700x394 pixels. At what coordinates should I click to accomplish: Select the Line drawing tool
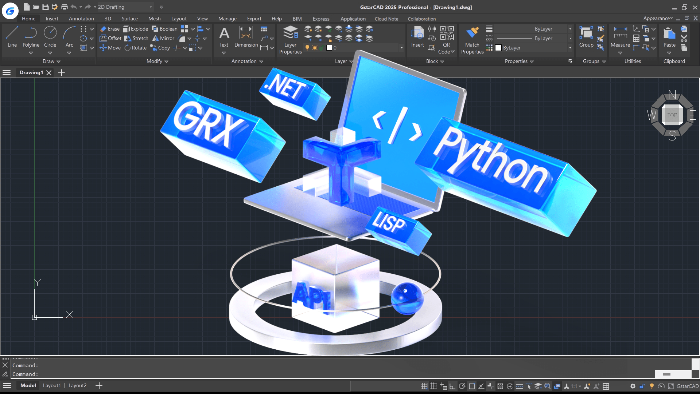click(12, 36)
